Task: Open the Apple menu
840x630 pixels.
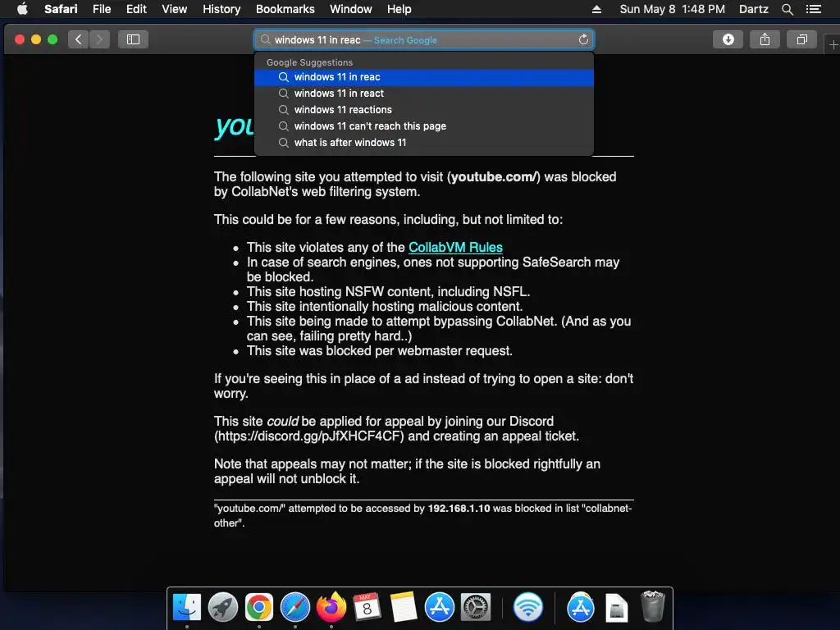Action: point(22,9)
